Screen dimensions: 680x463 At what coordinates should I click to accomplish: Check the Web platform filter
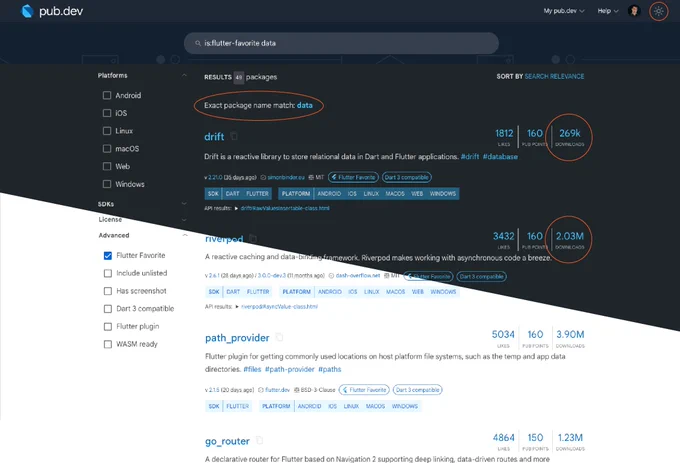(x=107, y=166)
